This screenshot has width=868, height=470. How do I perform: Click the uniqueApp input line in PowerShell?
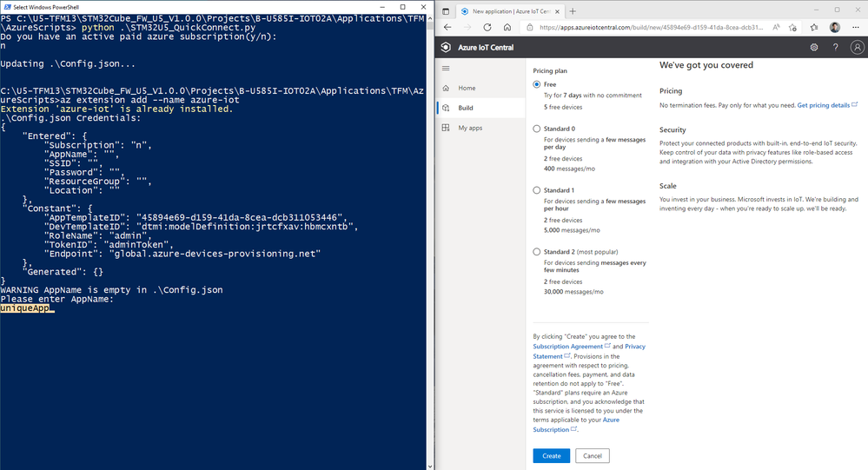(x=27, y=308)
